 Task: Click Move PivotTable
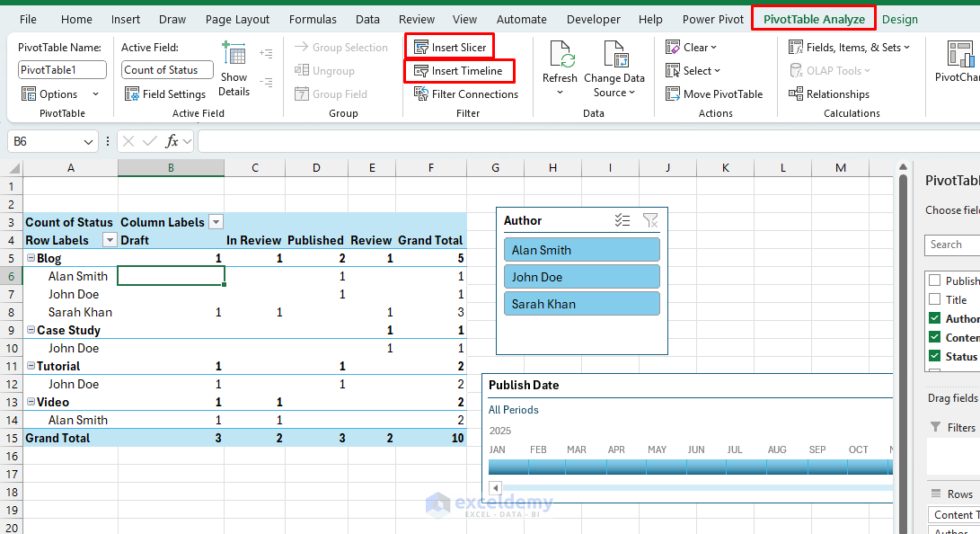(714, 94)
